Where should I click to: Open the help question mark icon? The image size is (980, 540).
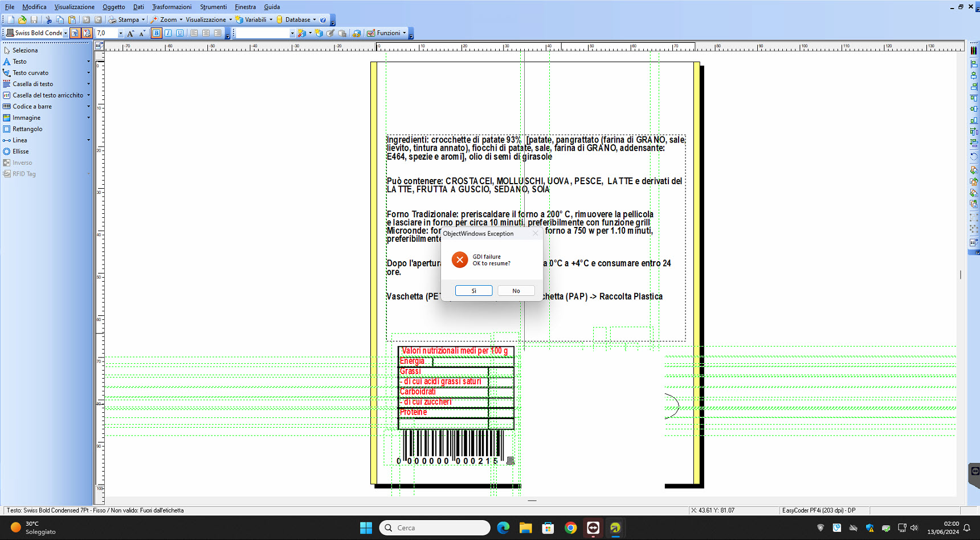pyautogui.click(x=323, y=19)
